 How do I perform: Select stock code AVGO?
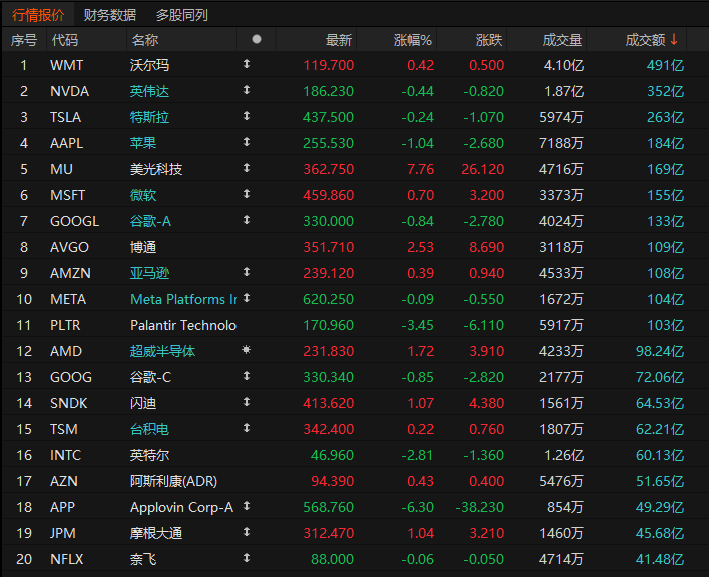(x=70, y=247)
